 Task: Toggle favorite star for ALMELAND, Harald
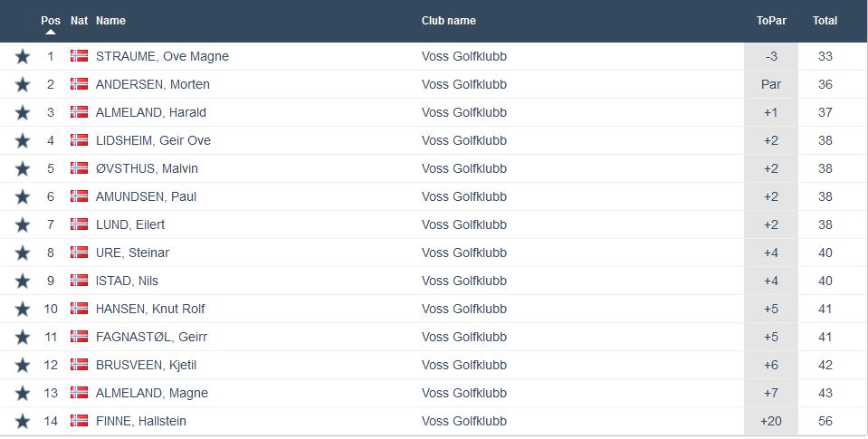point(23,113)
